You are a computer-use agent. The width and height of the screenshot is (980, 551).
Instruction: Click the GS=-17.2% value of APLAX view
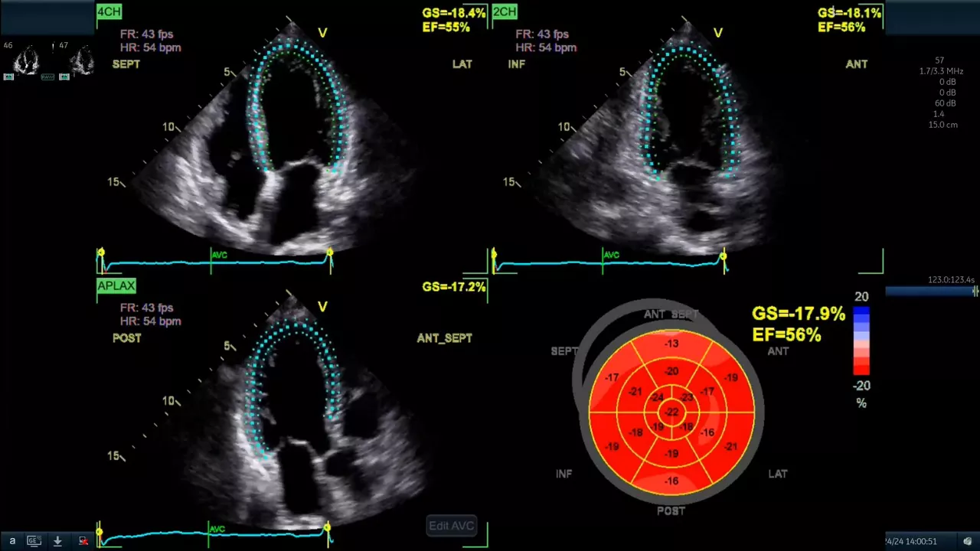pyautogui.click(x=453, y=287)
